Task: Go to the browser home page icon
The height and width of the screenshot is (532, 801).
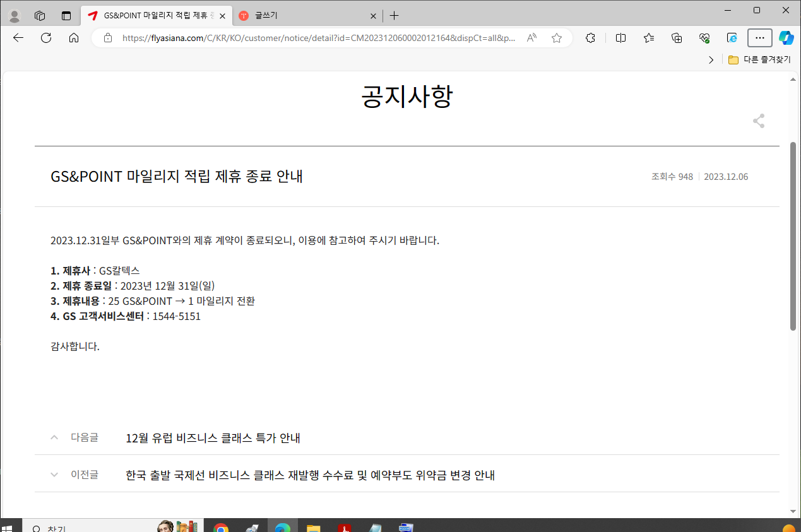Action: (x=74, y=38)
